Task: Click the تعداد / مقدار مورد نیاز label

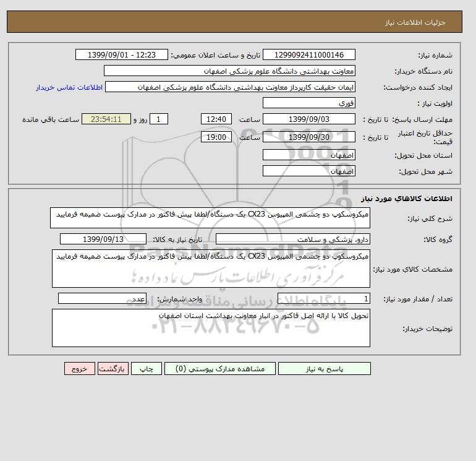Action: [418, 299]
